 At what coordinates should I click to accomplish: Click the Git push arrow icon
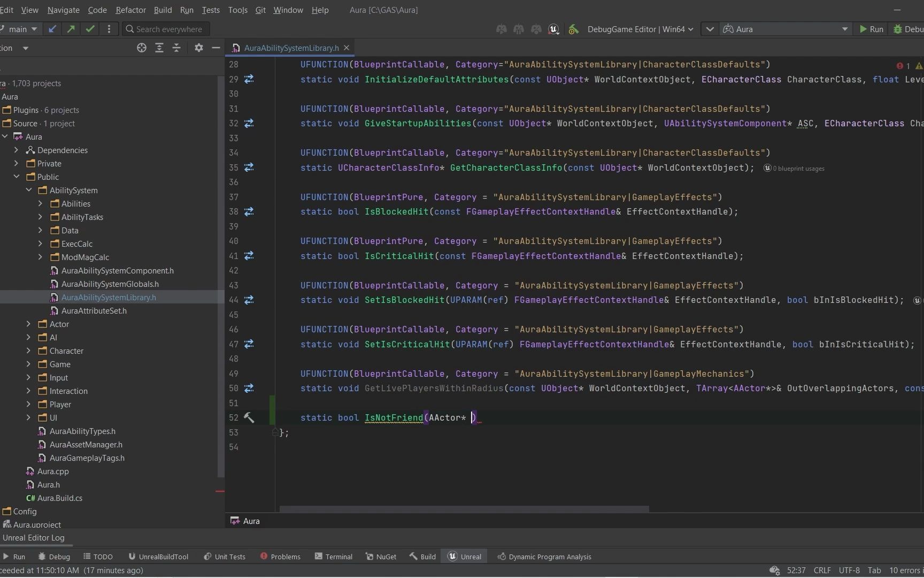(71, 29)
